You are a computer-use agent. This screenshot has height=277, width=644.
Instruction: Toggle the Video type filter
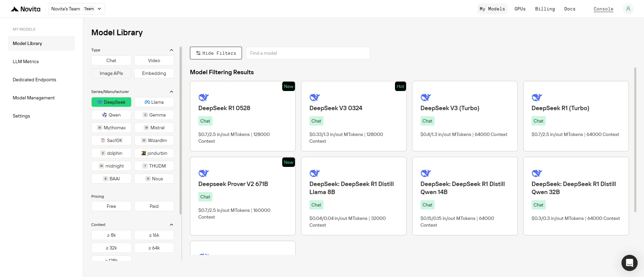154,60
